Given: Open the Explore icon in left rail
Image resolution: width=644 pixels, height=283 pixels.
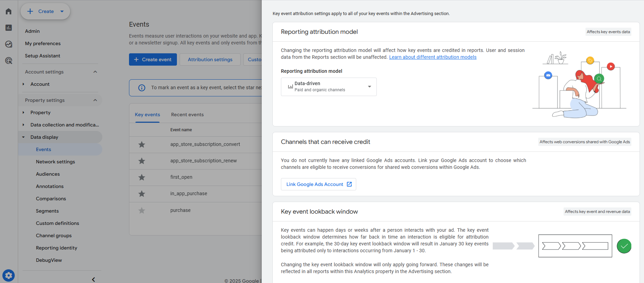Looking at the screenshot, I should [x=9, y=44].
